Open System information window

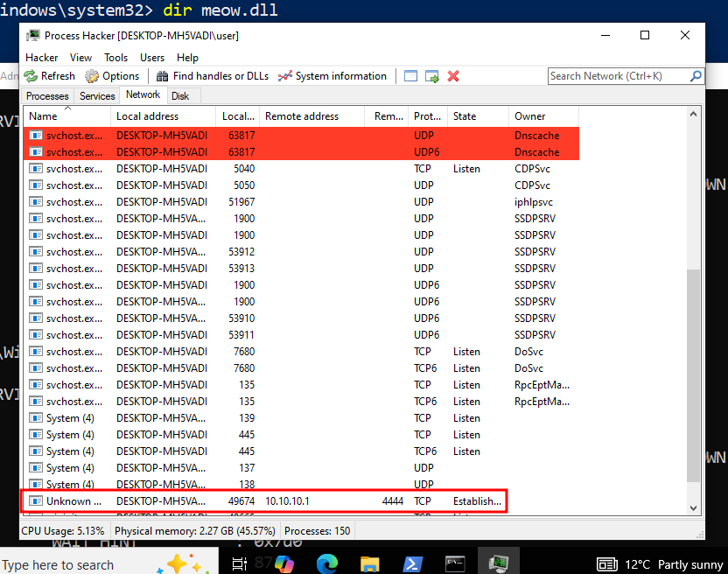[x=332, y=76]
